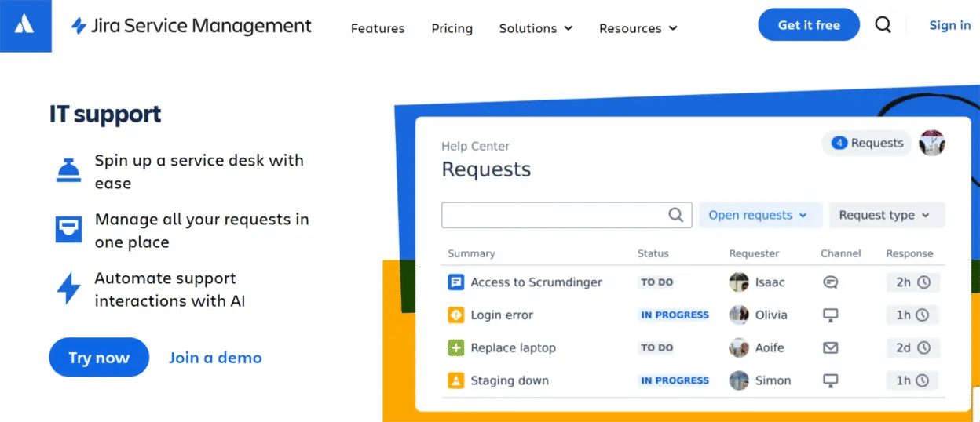980x422 pixels.
Task: Click the IT support heading
Action: coord(105,115)
